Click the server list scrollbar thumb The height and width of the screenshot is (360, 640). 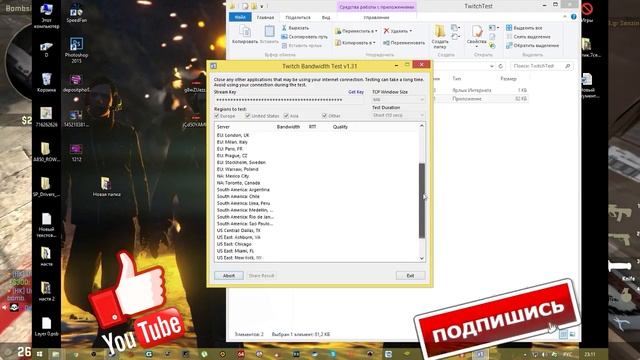[422, 200]
